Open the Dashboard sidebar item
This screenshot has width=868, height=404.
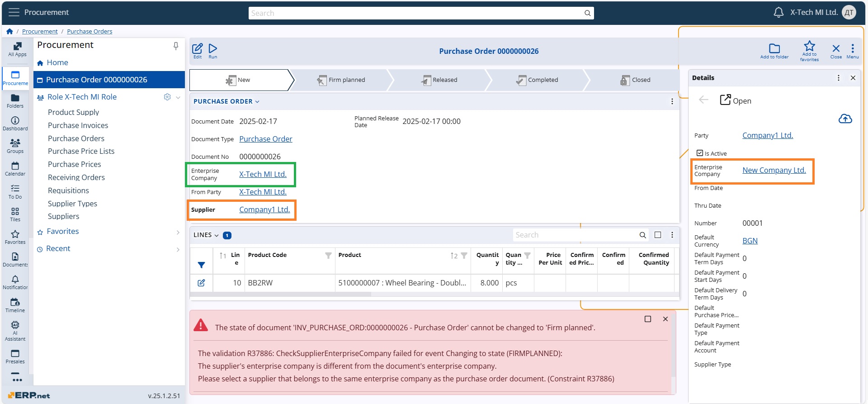15,124
